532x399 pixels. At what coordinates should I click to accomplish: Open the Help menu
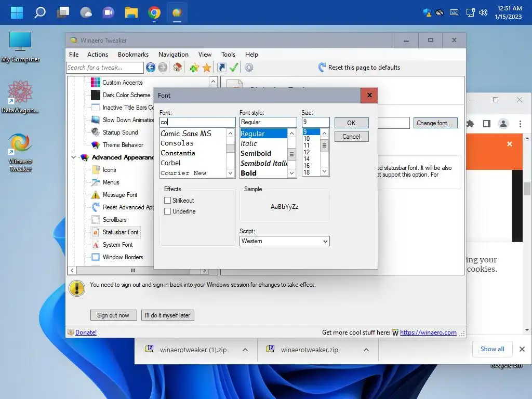pyautogui.click(x=251, y=54)
